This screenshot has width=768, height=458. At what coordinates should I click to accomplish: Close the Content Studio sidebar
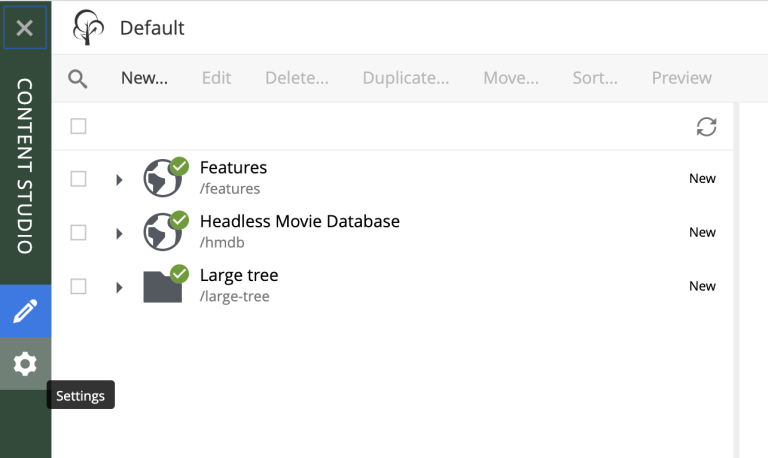tap(25, 28)
